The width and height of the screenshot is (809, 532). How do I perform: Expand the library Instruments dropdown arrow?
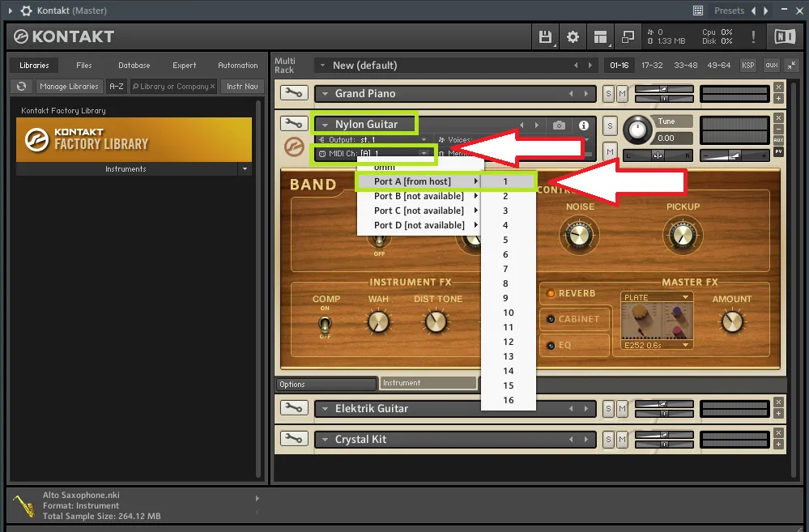pyautogui.click(x=245, y=168)
